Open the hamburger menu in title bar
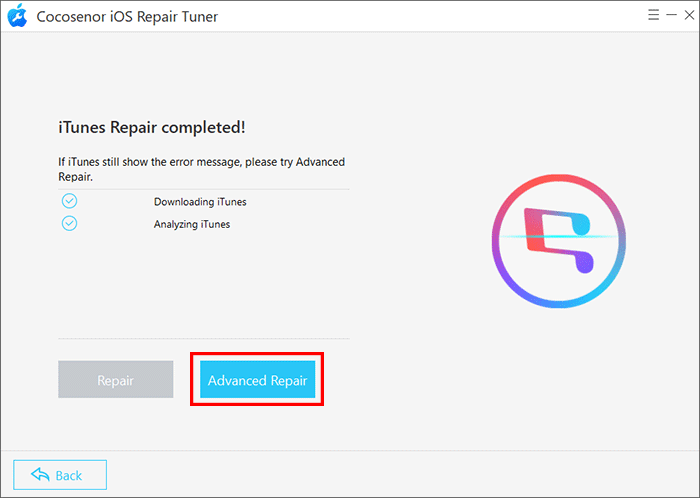700x498 pixels. pos(654,15)
